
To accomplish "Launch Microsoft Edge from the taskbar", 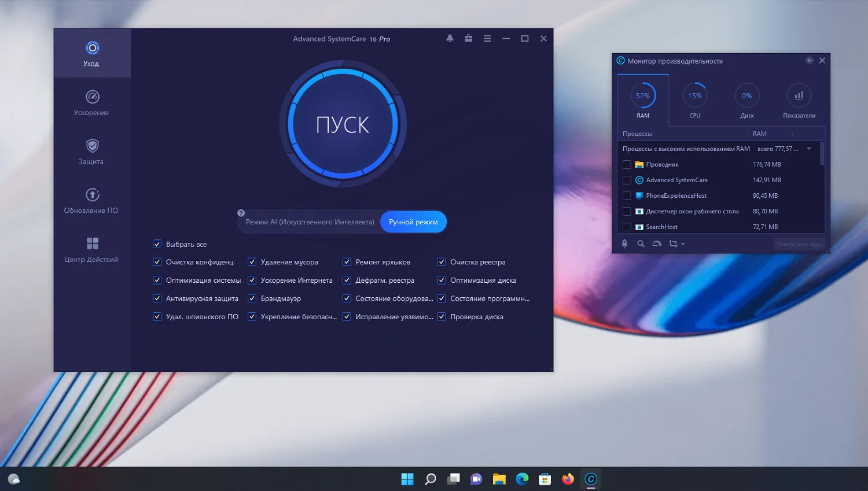I will [x=522, y=479].
